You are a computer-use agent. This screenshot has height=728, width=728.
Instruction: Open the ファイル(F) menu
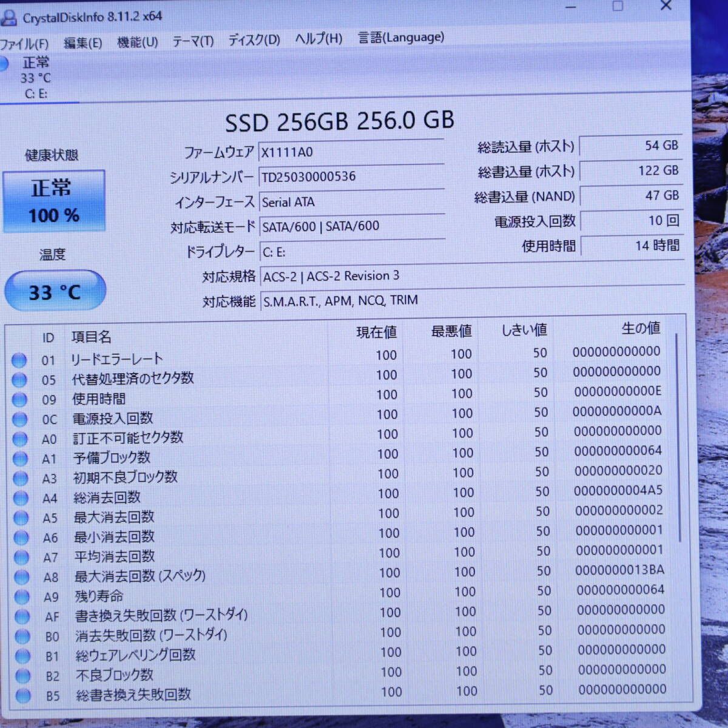(x=24, y=44)
